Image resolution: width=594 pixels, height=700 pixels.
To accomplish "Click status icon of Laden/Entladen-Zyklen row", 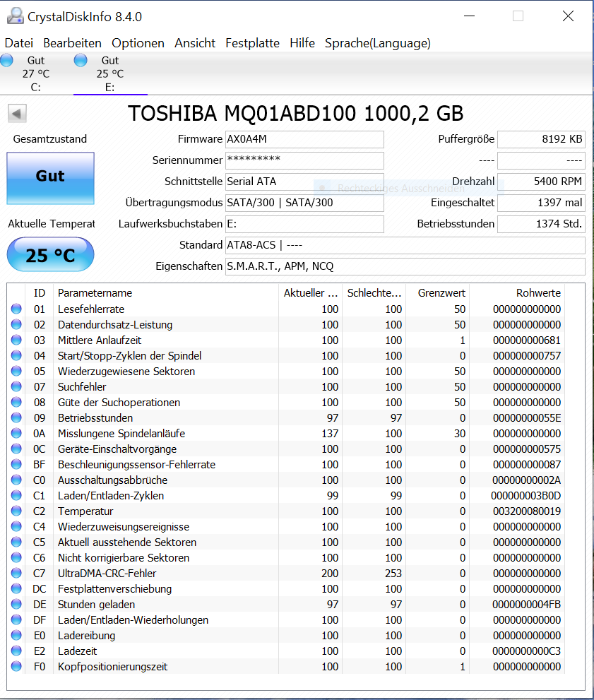I will pos(16,495).
